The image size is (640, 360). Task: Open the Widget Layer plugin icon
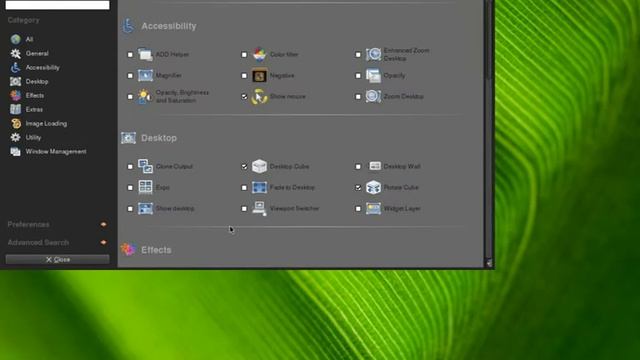click(373, 208)
